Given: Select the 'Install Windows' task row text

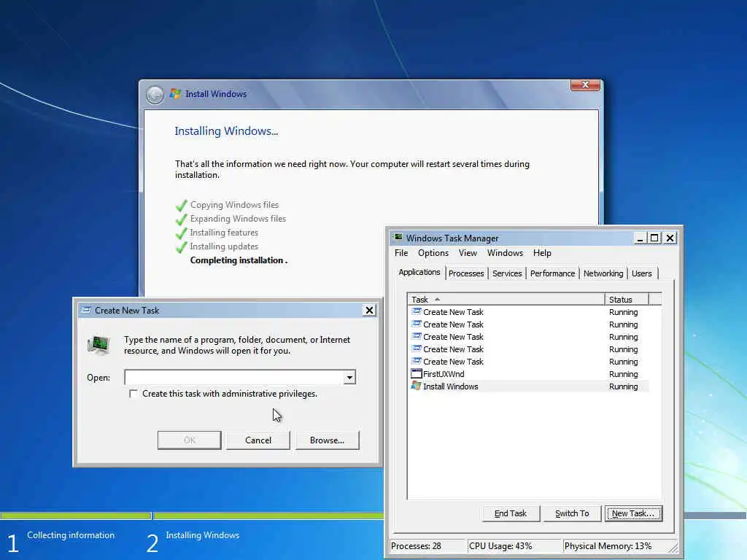Looking at the screenshot, I should click(450, 386).
